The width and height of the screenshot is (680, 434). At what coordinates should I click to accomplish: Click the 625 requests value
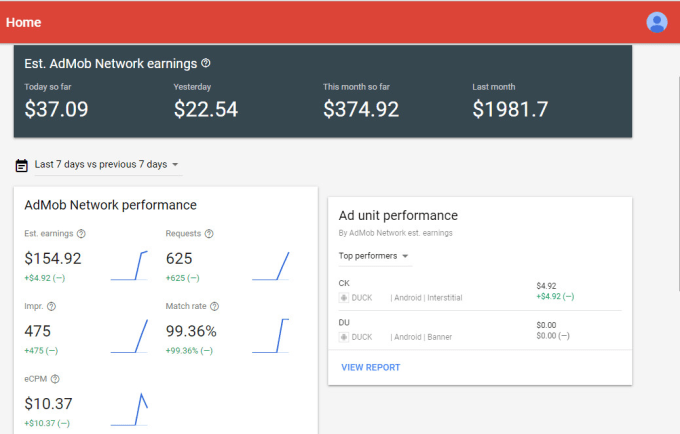(x=179, y=259)
